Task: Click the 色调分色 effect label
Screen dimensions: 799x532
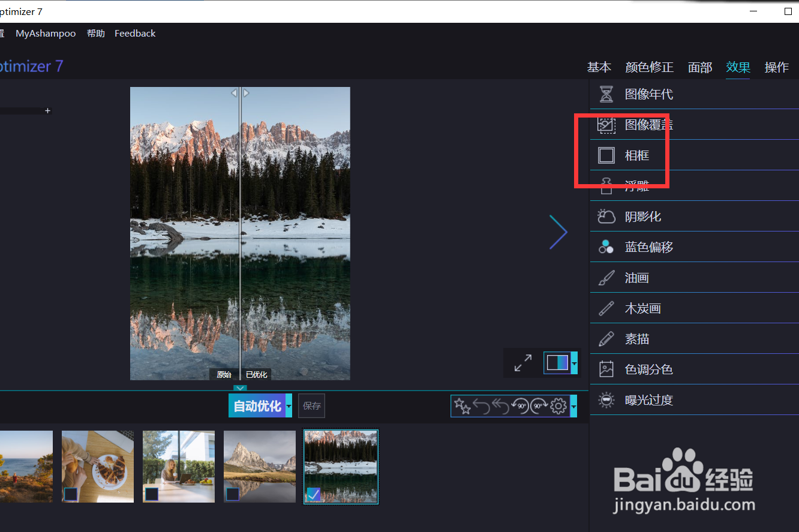Action: (649, 369)
